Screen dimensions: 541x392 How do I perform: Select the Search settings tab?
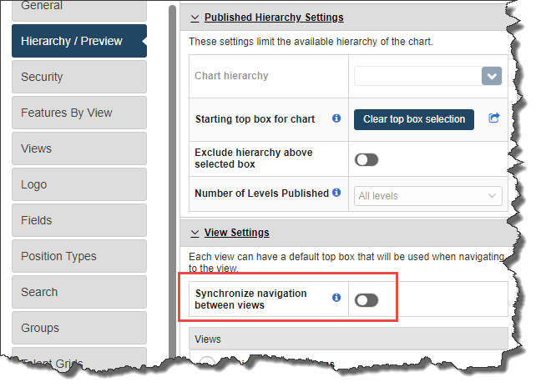click(x=79, y=292)
